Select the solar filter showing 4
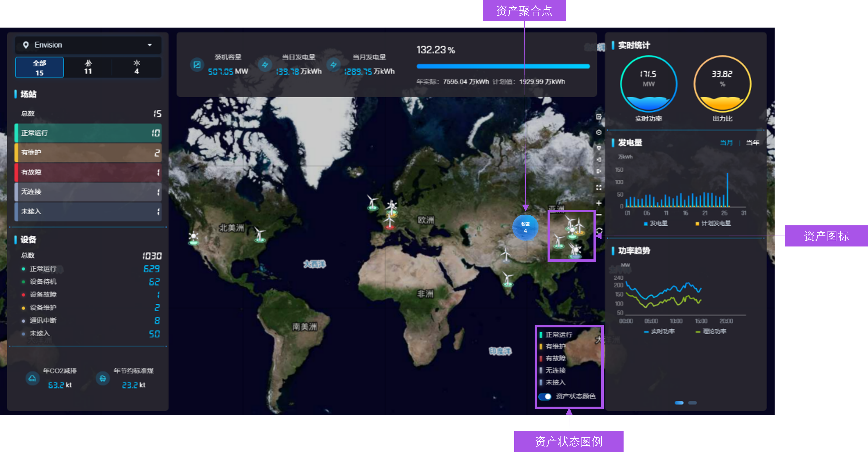Screen dimensions: 868x455 tap(137, 67)
